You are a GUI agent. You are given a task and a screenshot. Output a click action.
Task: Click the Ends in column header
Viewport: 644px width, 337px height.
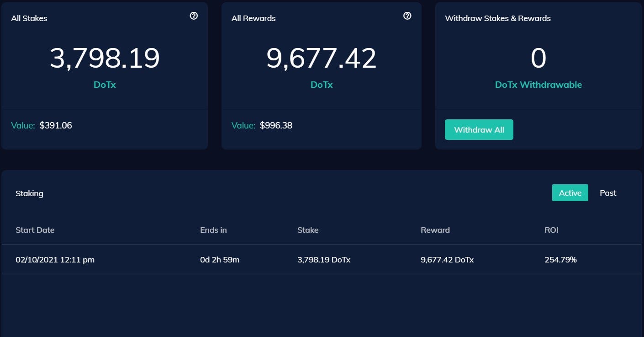(x=213, y=230)
